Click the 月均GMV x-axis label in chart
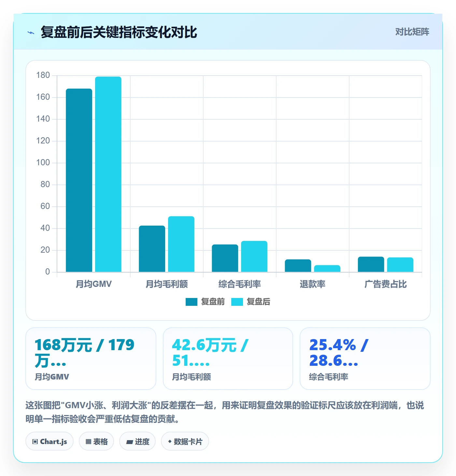The image size is (456, 476). pyautogui.click(x=94, y=284)
